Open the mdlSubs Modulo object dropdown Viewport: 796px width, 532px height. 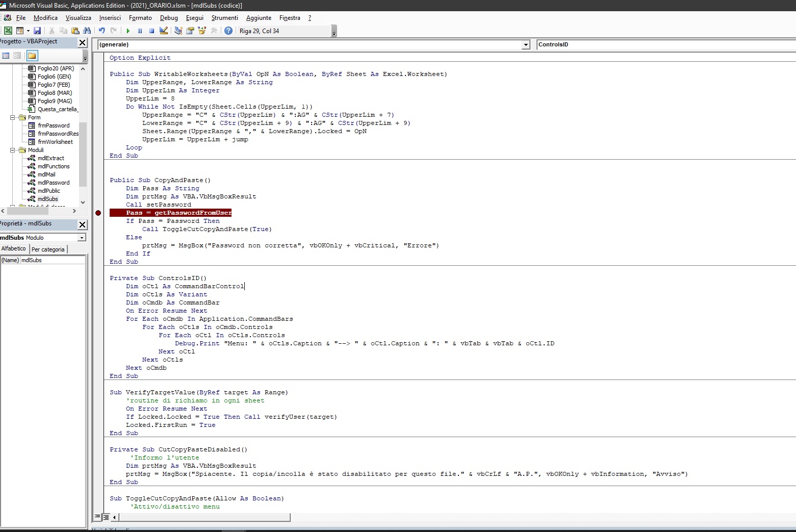[x=82, y=238]
